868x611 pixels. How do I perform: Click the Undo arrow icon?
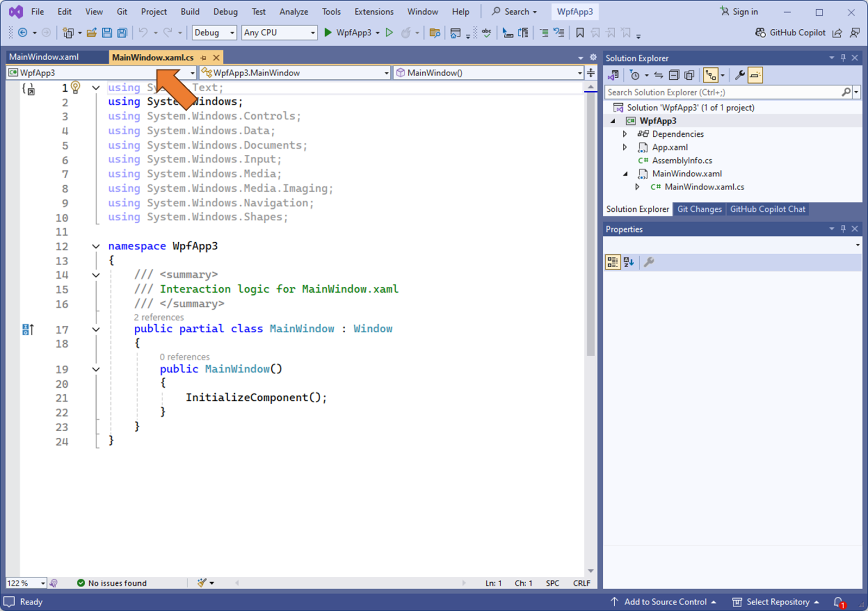click(x=143, y=33)
